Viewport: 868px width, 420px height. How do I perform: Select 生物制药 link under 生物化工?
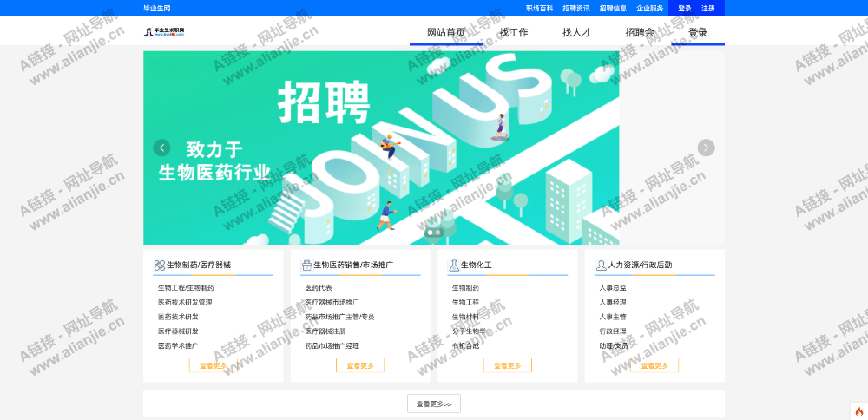pos(465,288)
